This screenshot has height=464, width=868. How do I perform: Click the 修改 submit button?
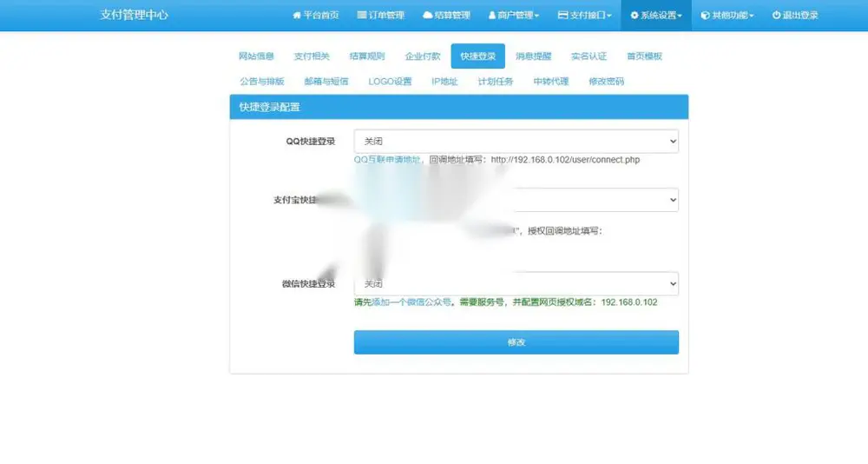click(516, 342)
